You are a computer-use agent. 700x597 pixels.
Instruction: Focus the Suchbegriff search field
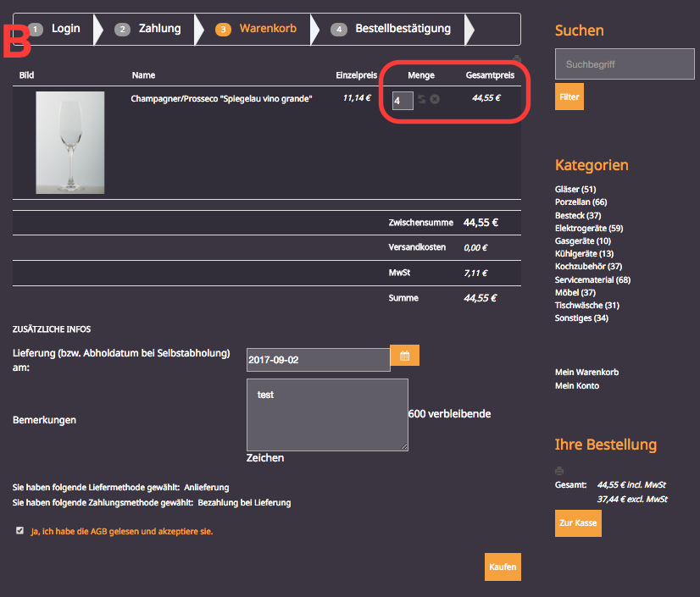click(625, 64)
